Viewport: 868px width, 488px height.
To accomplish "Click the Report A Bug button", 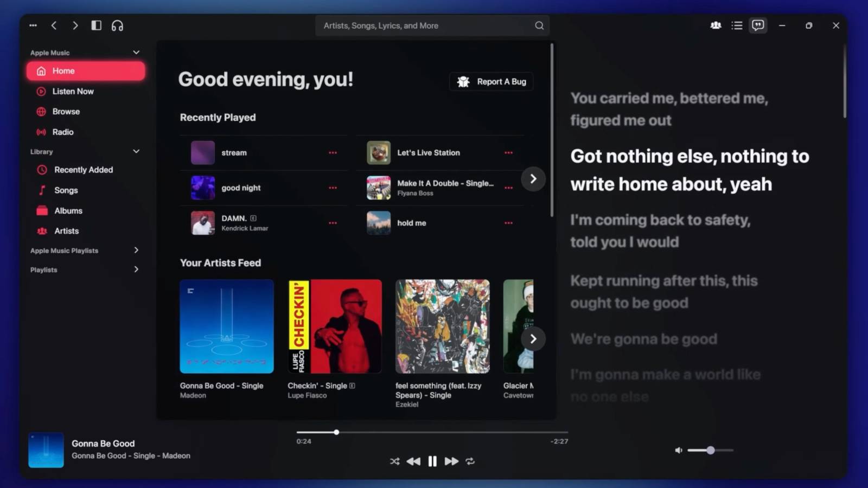I will click(491, 82).
